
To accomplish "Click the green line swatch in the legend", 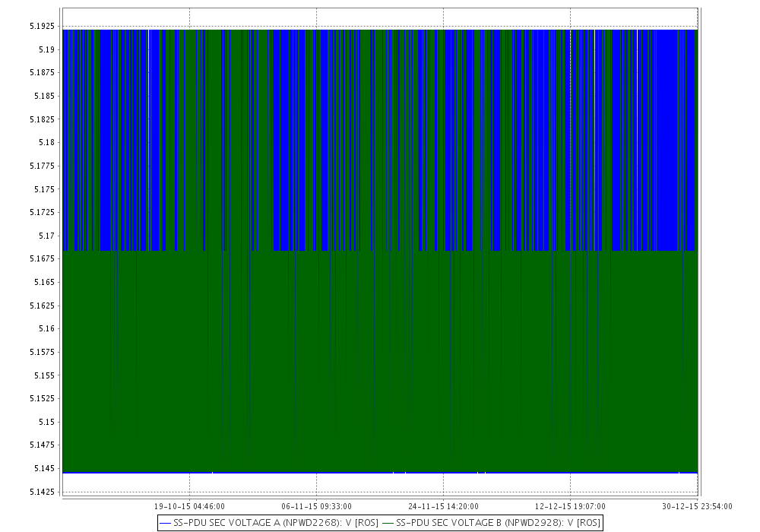I will (x=388, y=524).
